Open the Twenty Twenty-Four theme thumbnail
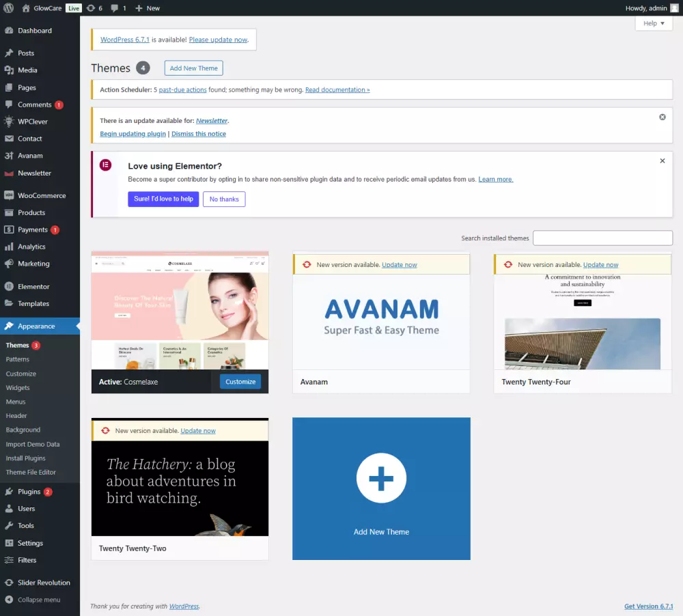 (x=583, y=322)
